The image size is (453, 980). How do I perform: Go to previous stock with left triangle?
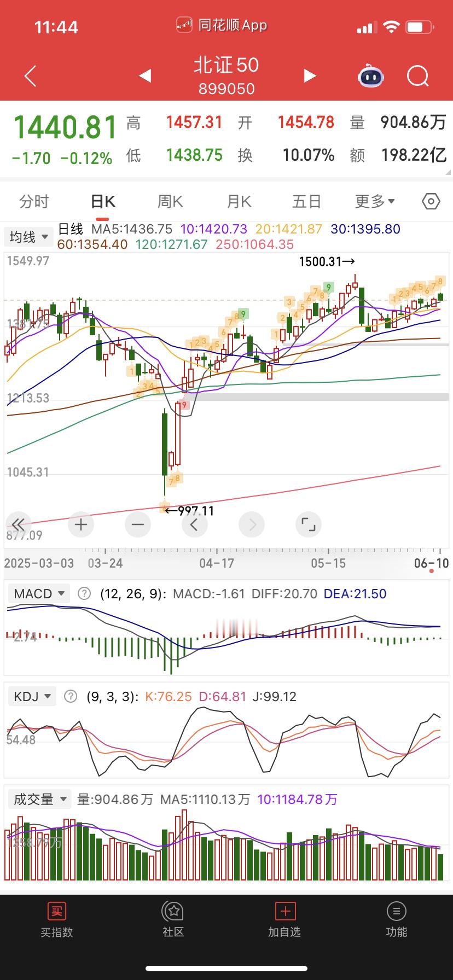click(x=145, y=75)
